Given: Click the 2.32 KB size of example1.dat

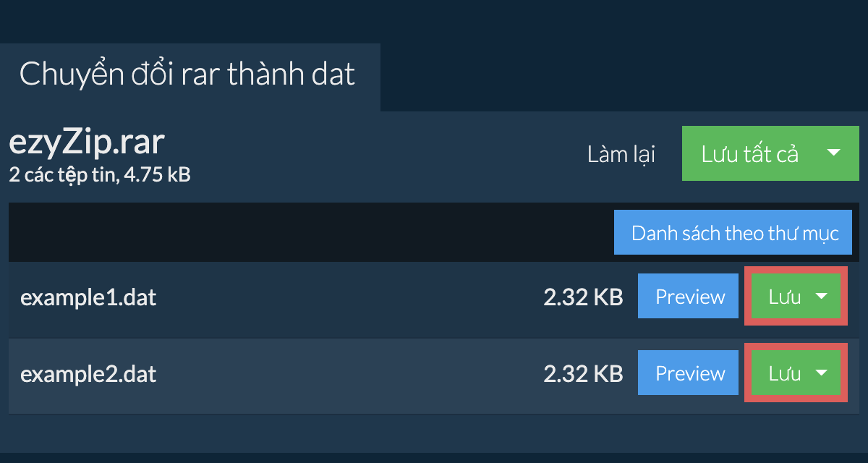Looking at the screenshot, I should click(x=583, y=297).
